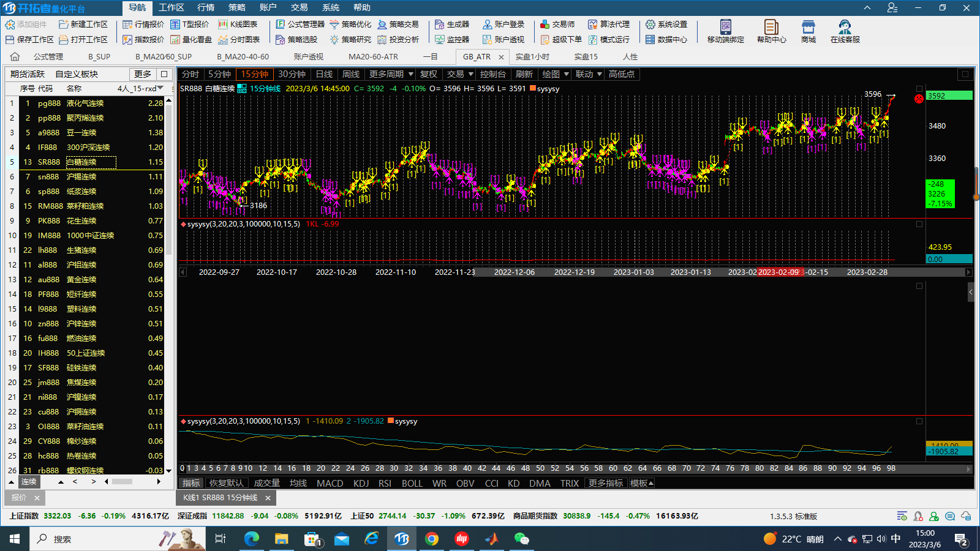Select 分时 period
The height and width of the screenshot is (551, 980).
pos(190,74)
